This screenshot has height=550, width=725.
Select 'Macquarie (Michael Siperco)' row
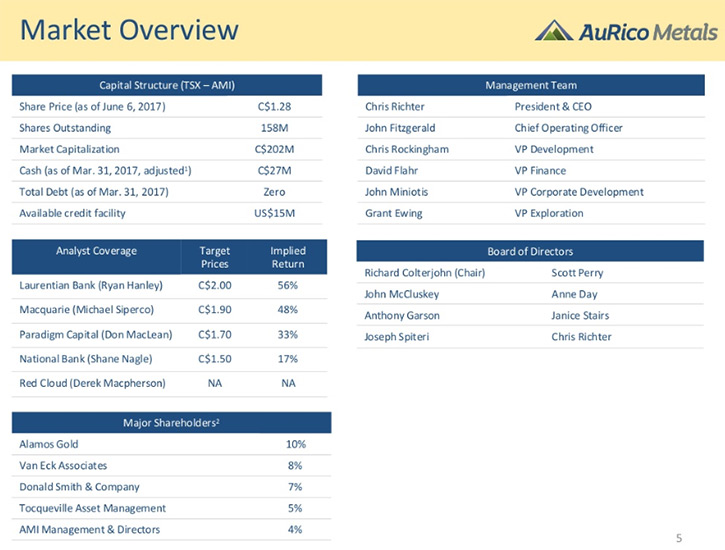click(x=169, y=310)
